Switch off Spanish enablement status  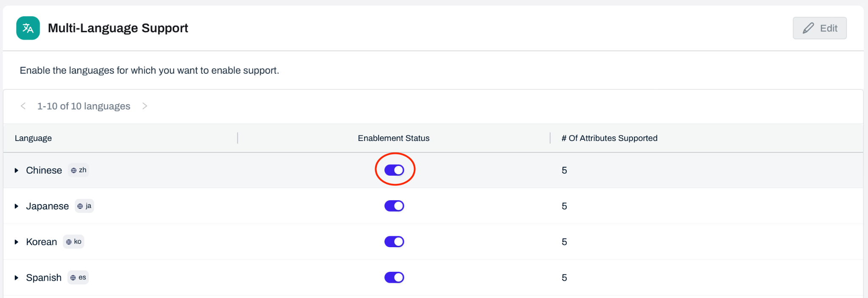(394, 278)
